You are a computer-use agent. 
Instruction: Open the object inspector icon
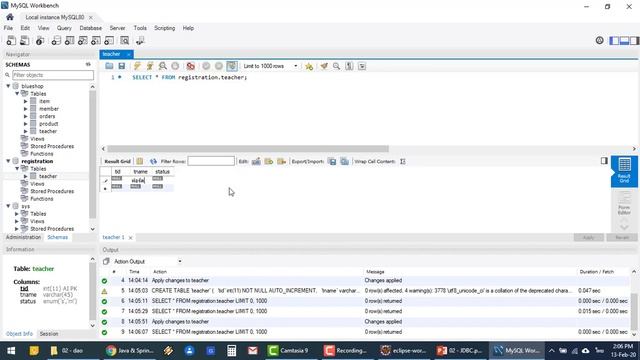[40, 40]
